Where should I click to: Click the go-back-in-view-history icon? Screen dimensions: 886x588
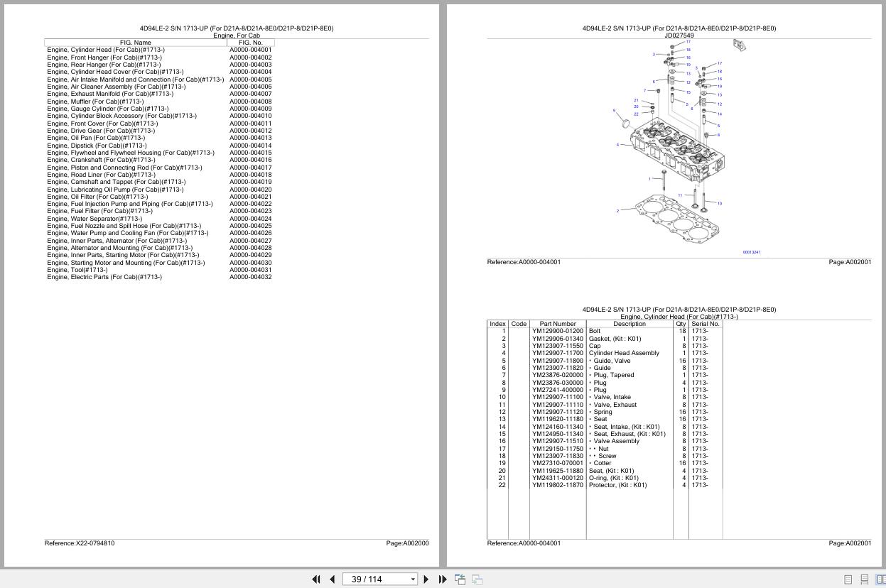pos(460,579)
